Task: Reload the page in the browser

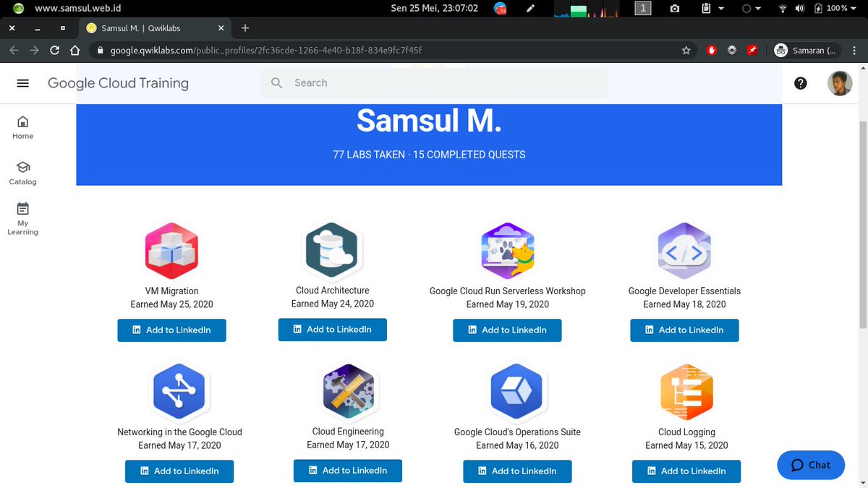Action: 54,51
